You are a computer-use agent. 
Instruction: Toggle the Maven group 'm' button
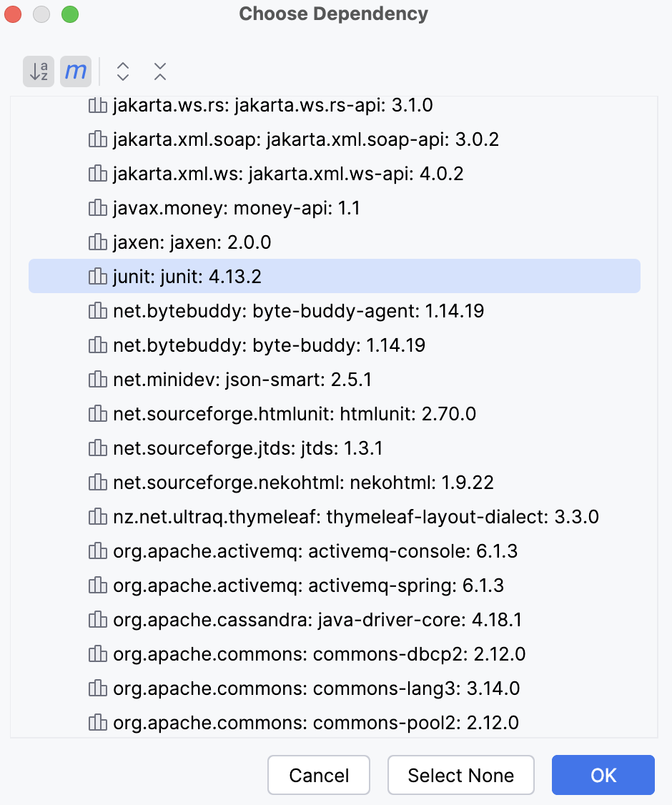(76, 71)
